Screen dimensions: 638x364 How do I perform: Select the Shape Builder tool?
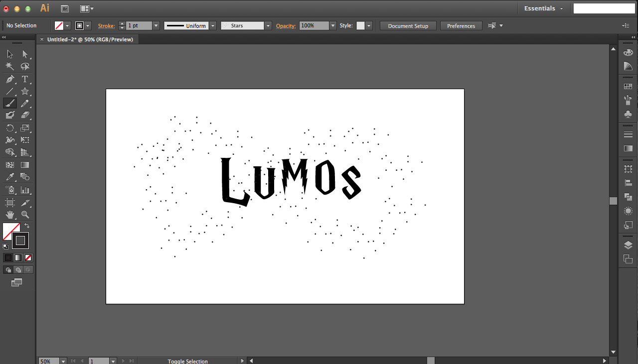point(10,152)
